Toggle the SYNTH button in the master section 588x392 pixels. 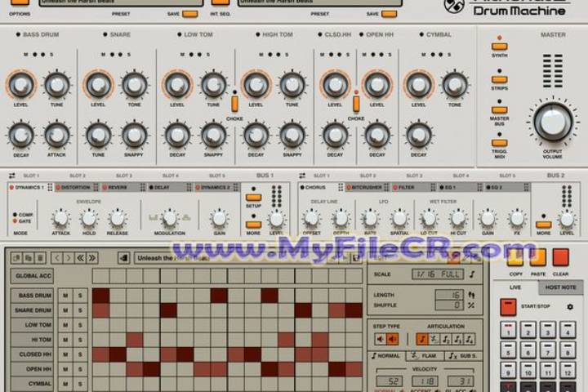(x=500, y=47)
